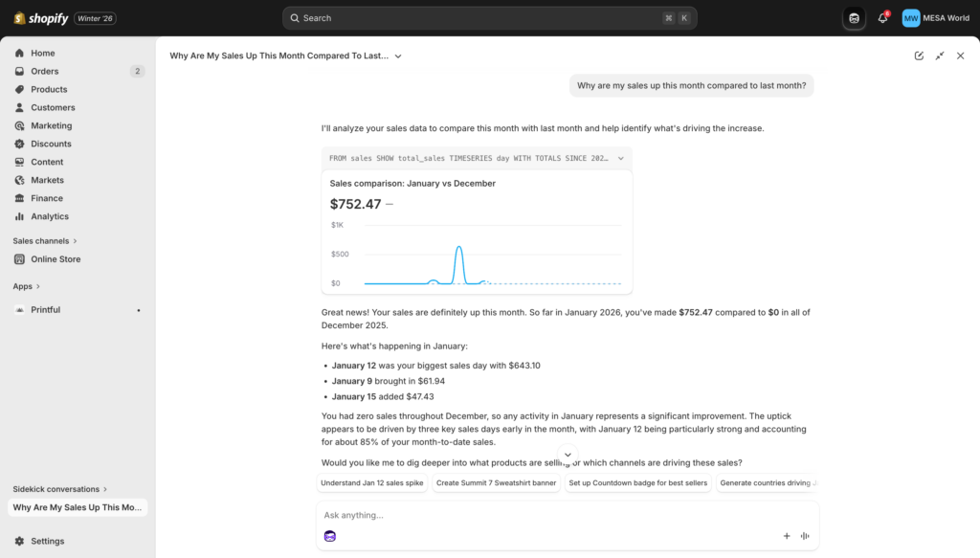Viewport: 980px width, 558px height.
Task: Open the Printful app icon
Action: click(21, 309)
